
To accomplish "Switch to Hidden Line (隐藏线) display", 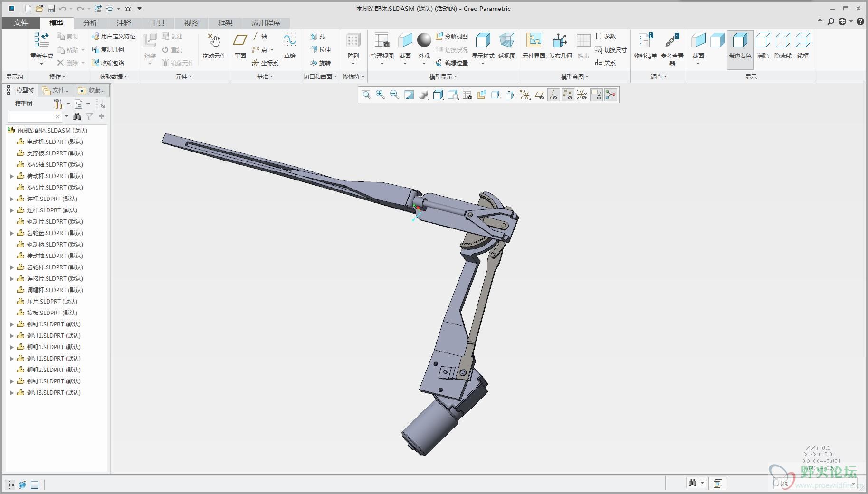I will [782, 41].
